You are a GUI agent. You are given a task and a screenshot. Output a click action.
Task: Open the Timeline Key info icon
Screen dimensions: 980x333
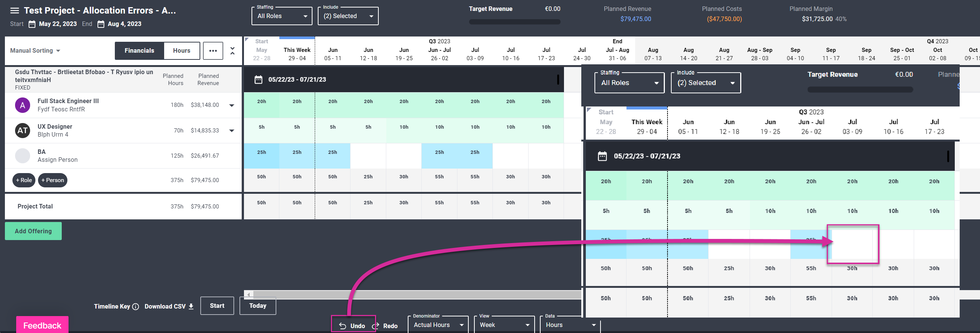[x=136, y=306]
